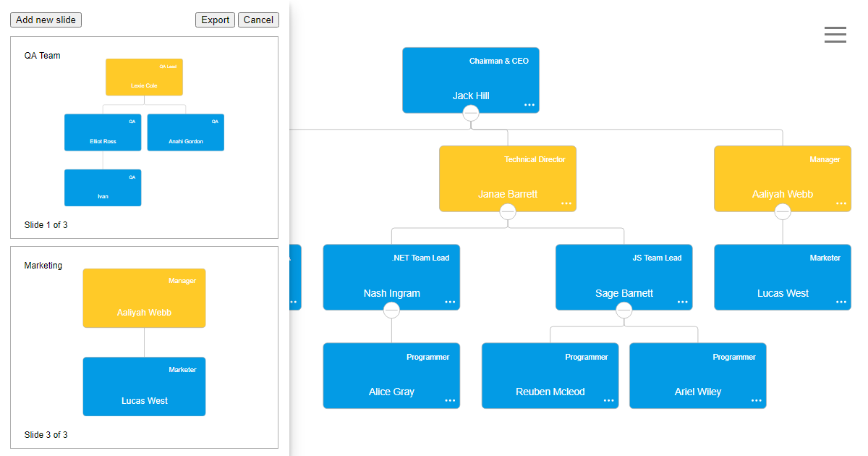Click Ariel Wiley's three-dot menu
This screenshot has height=456, width=868.
[x=756, y=402]
